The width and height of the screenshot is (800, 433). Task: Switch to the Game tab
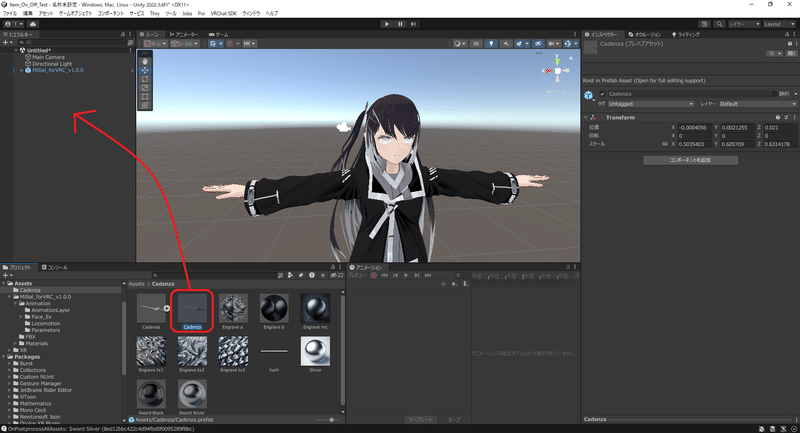coord(218,35)
